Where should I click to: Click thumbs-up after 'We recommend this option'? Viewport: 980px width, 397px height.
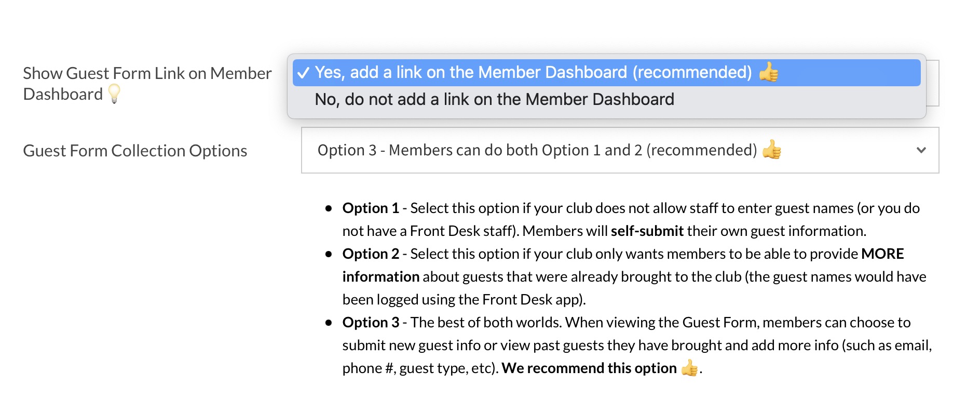(690, 368)
